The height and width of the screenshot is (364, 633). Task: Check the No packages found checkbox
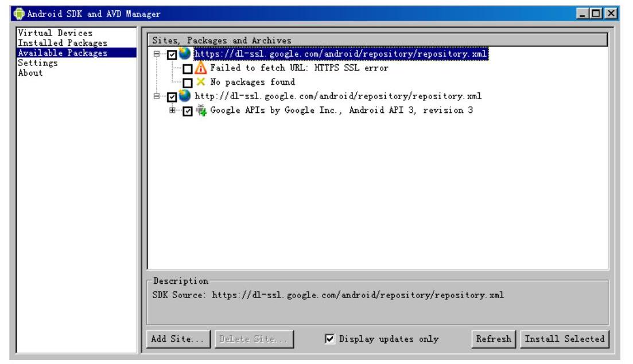tap(187, 83)
